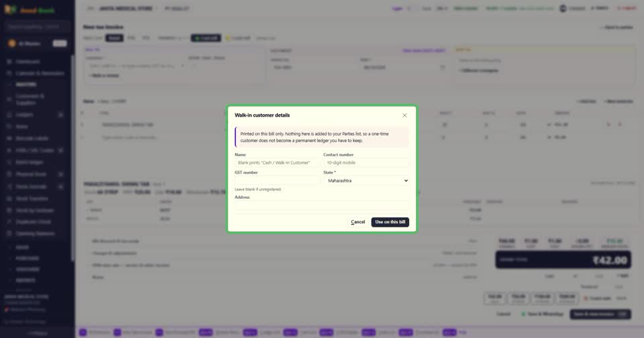Click the 'Walk-in customer details' dialog title

262,115
